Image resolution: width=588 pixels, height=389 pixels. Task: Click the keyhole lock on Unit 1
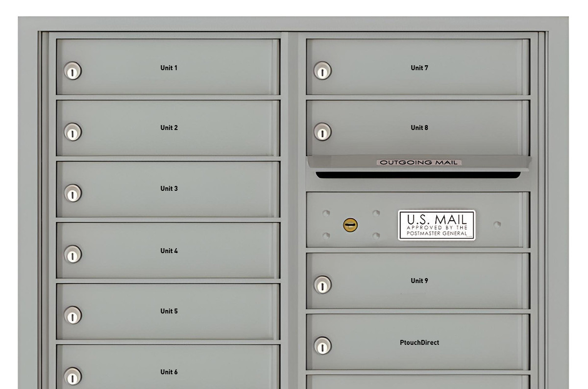click(x=73, y=72)
